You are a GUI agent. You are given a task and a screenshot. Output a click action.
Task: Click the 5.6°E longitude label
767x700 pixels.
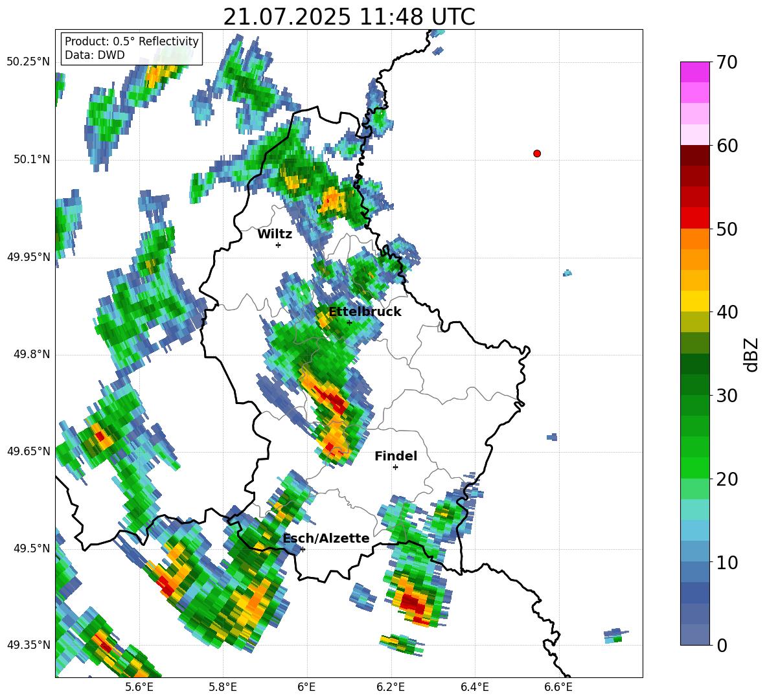point(139,687)
